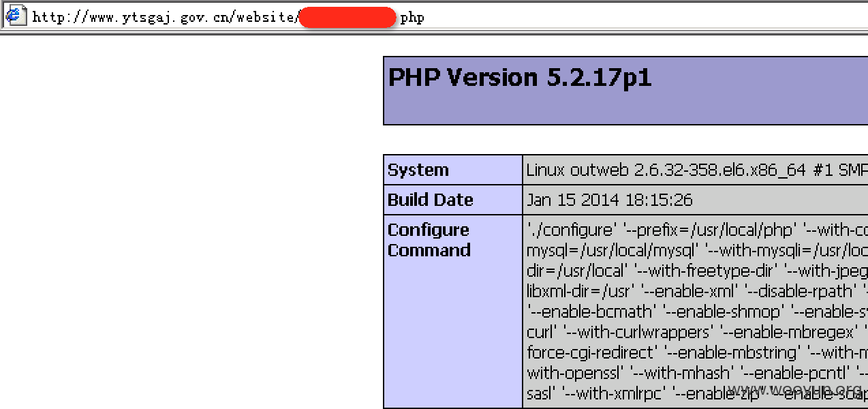Click the PHP Version 5.2.17p1 heading
Image resolution: width=868 pixels, height=409 pixels.
520,78
